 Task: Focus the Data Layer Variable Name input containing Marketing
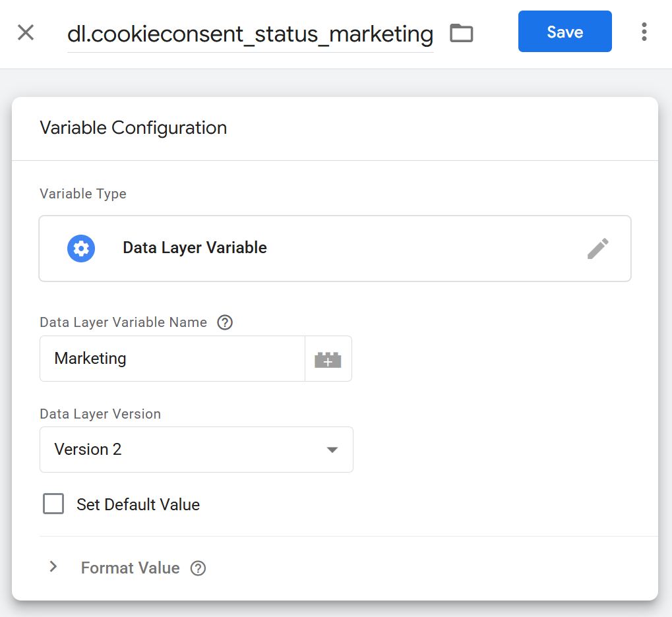pyautogui.click(x=172, y=359)
